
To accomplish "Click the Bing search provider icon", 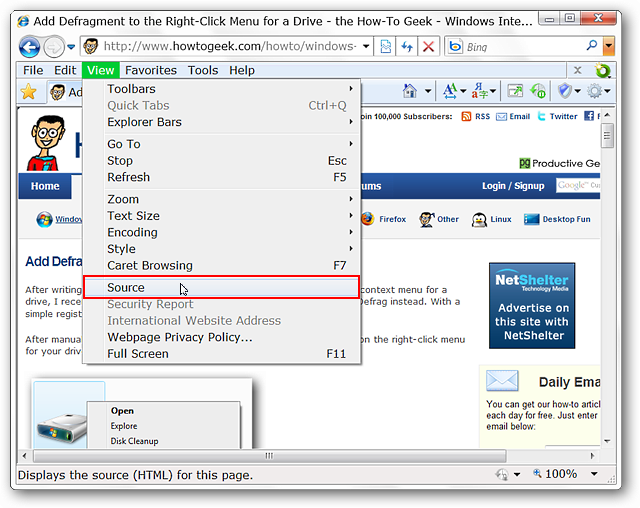I will 455,47.
